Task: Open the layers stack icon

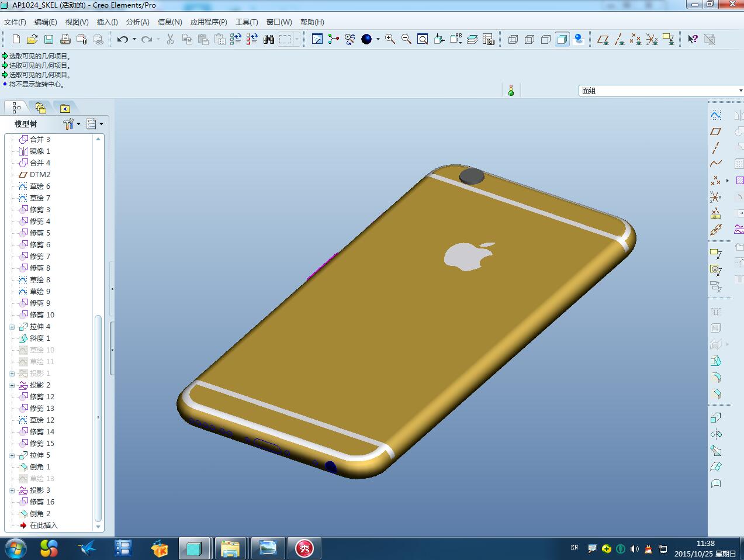Action: coord(472,39)
